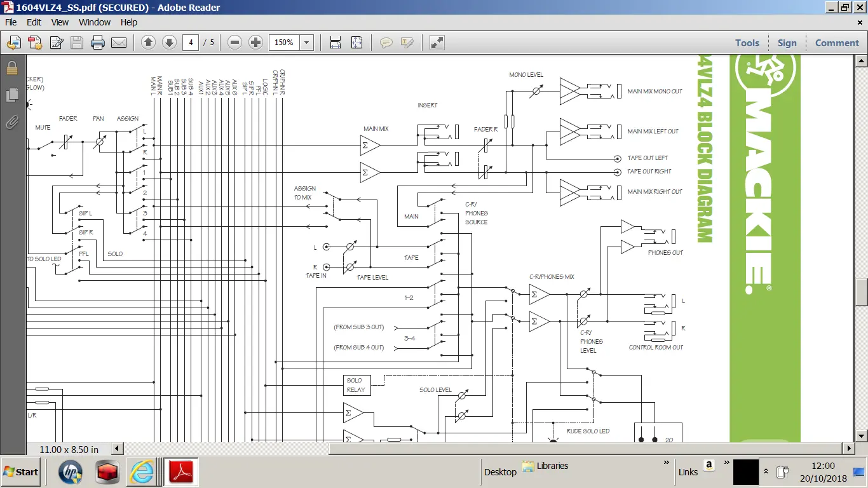Toggle read mode full-screen icon
This screenshot has height=488, width=868.
coord(437,43)
